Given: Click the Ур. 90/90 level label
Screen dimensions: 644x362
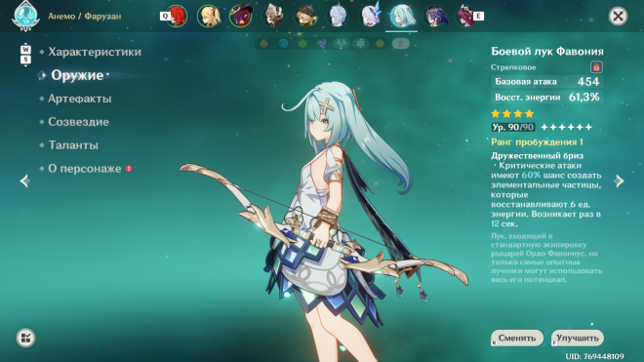Looking at the screenshot, I should [x=512, y=128].
